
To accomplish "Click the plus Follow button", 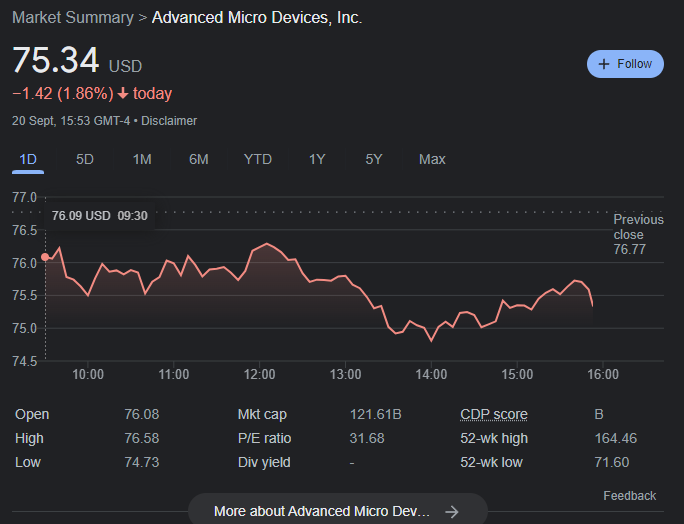I will pos(625,64).
